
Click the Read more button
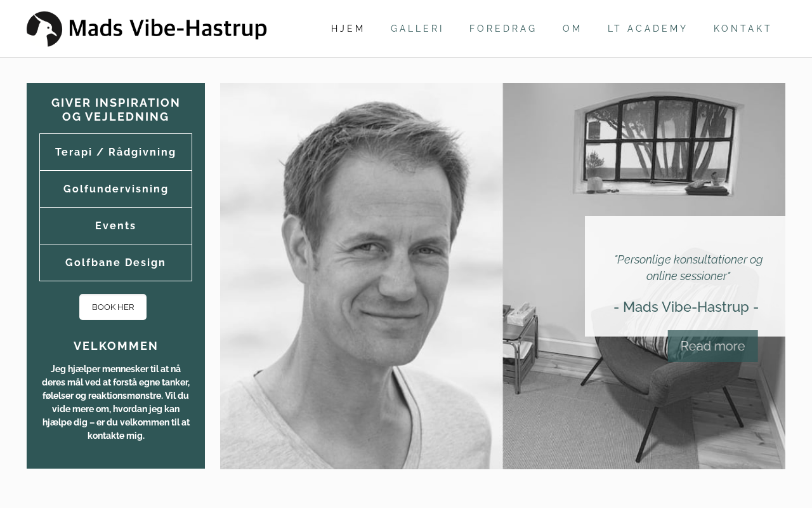point(712,346)
